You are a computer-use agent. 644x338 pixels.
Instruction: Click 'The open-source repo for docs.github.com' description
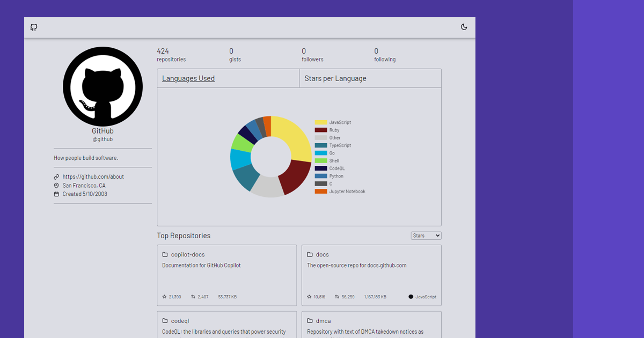(357, 265)
